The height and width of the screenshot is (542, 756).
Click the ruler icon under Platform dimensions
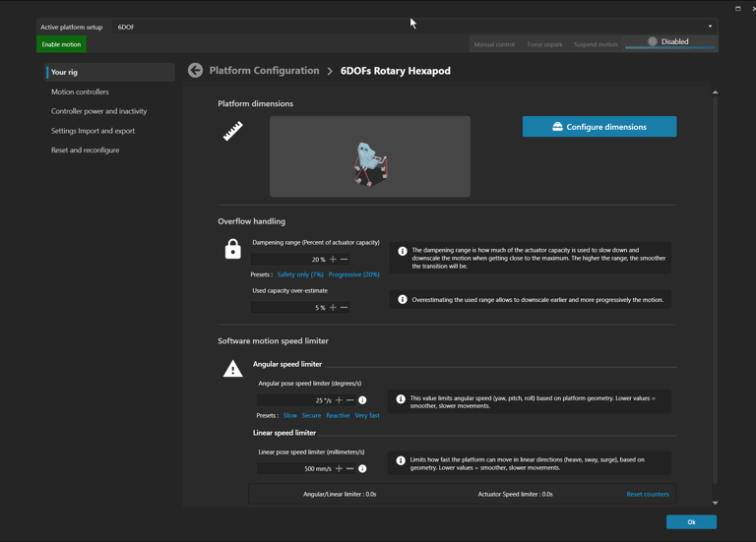tap(233, 131)
